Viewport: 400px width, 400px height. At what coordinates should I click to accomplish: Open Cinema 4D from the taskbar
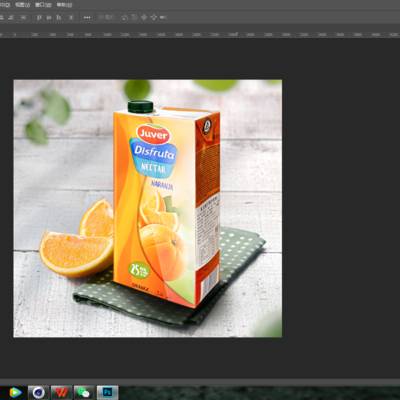pyautogui.click(x=38, y=392)
